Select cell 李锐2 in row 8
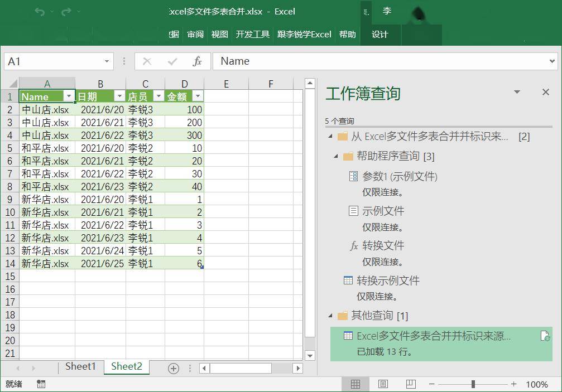This screenshot has width=562, height=392. pyautogui.click(x=146, y=186)
